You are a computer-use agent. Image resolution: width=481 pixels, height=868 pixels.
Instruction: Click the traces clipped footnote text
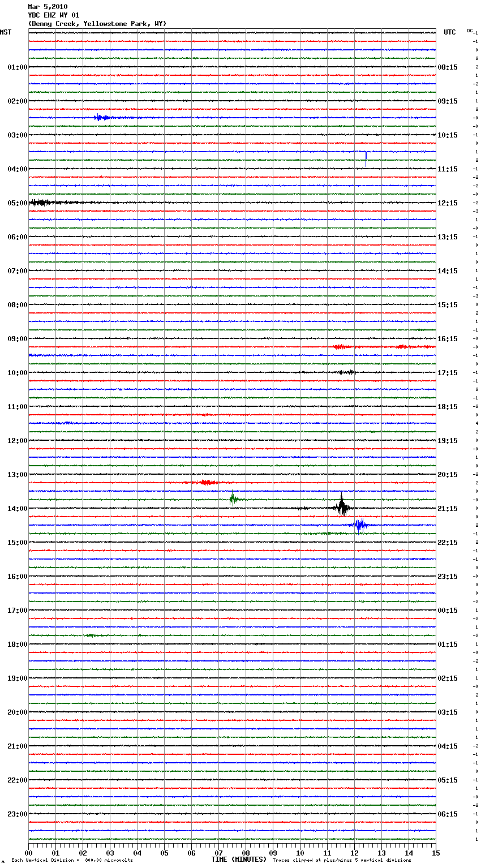click(x=342, y=861)
